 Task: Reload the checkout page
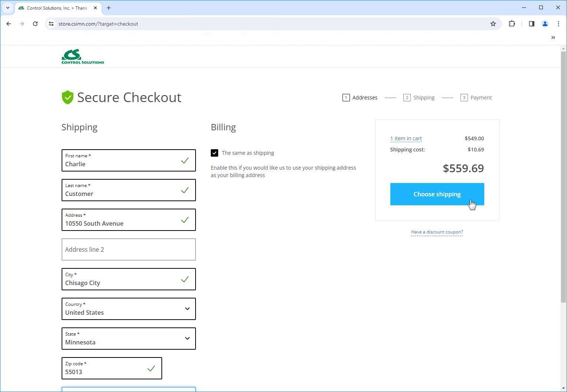(x=35, y=24)
